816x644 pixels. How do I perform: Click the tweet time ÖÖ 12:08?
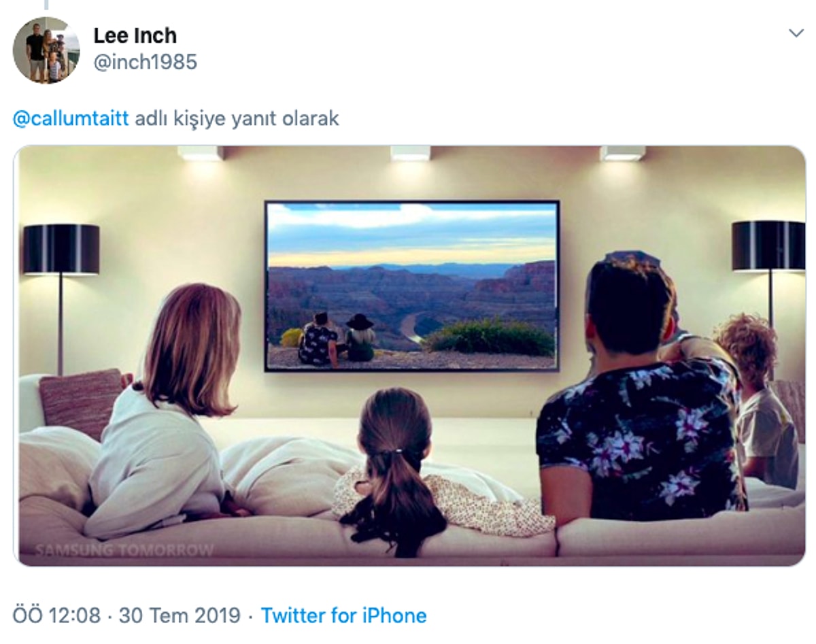[x=56, y=615]
